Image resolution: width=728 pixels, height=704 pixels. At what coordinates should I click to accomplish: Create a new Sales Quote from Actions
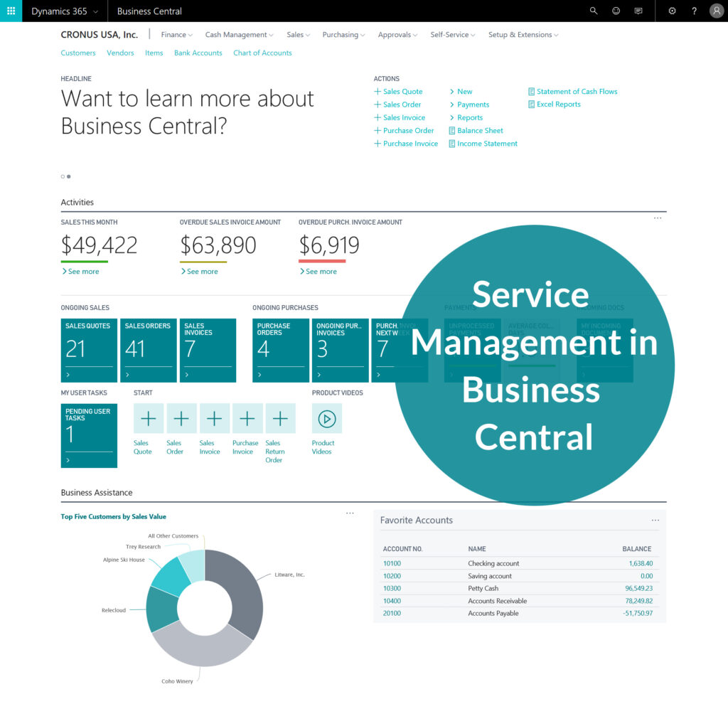pyautogui.click(x=398, y=92)
